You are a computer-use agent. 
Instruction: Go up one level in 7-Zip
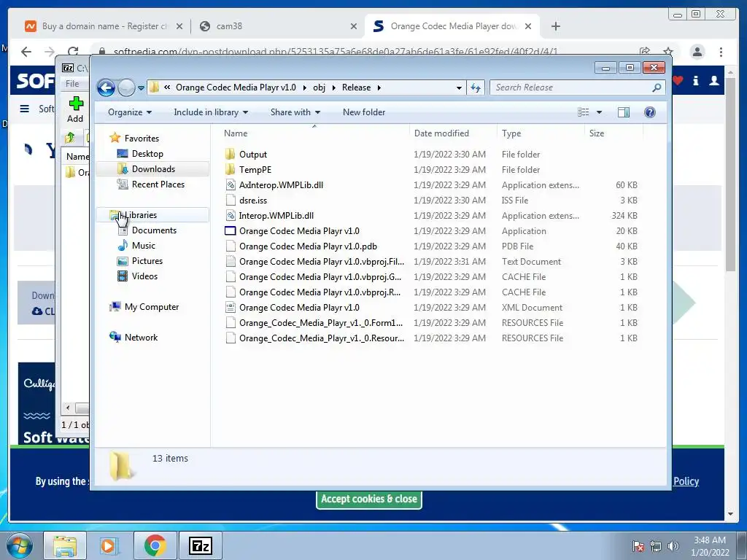[x=70, y=138]
